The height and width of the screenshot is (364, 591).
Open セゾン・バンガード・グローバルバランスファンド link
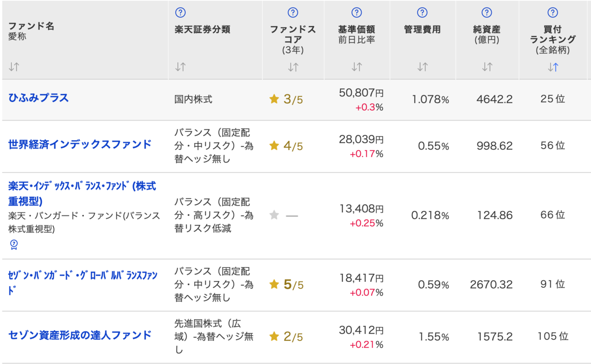click(x=83, y=282)
